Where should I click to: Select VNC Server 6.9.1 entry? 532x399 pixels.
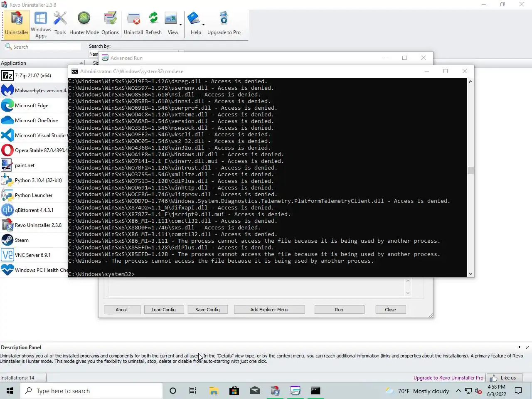(x=34, y=255)
